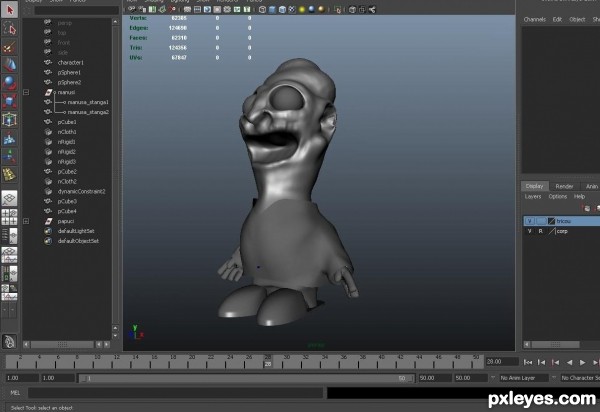Select nCloth1 node in the outliner
This screenshot has height=412, width=600.
67,132
